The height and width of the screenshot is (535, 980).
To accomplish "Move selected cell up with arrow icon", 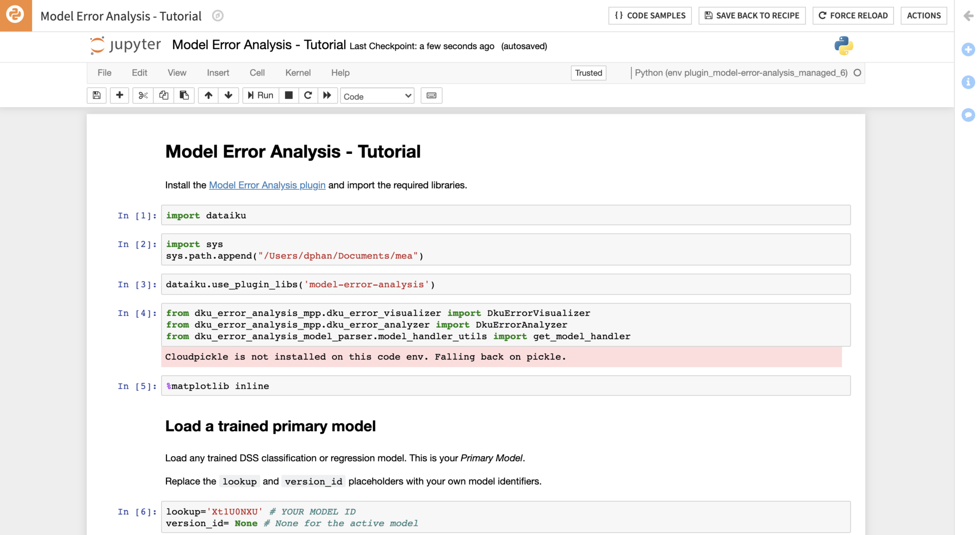I will pos(208,95).
